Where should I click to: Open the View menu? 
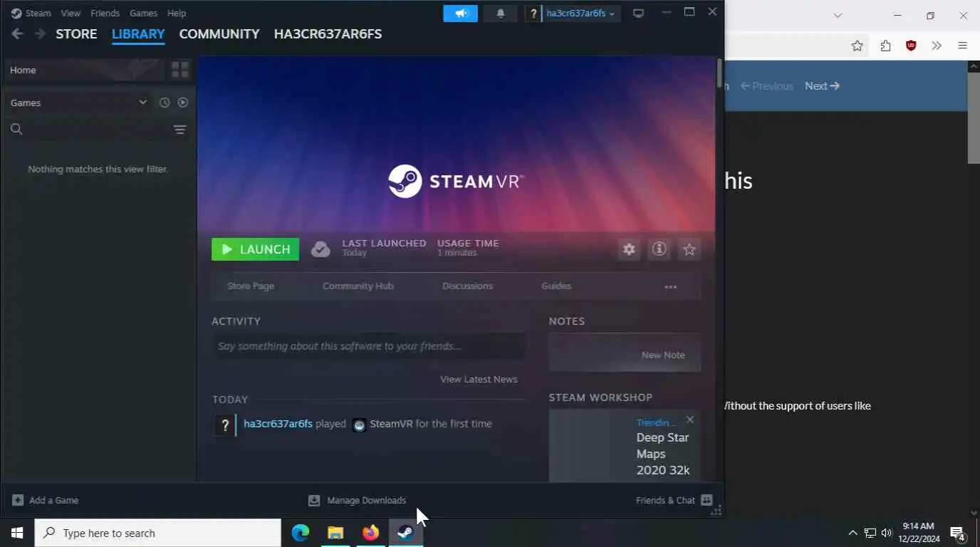pyautogui.click(x=71, y=14)
